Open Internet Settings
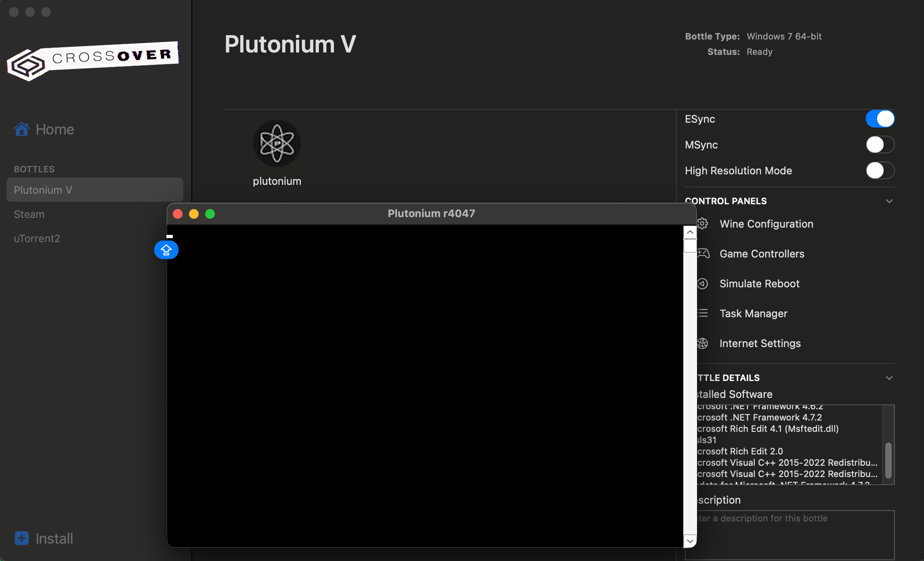The width and height of the screenshot is (924, 561). [x=760, y=343]
